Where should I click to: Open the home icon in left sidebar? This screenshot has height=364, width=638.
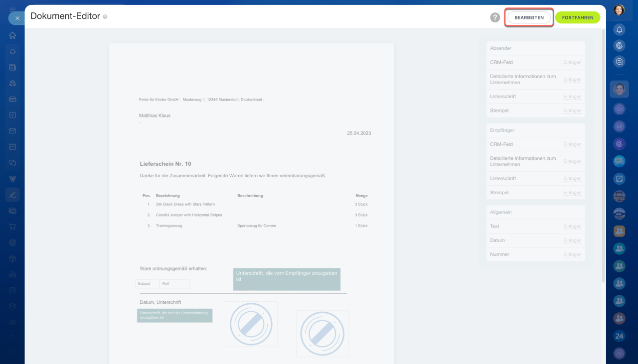[x=12, y=35]
